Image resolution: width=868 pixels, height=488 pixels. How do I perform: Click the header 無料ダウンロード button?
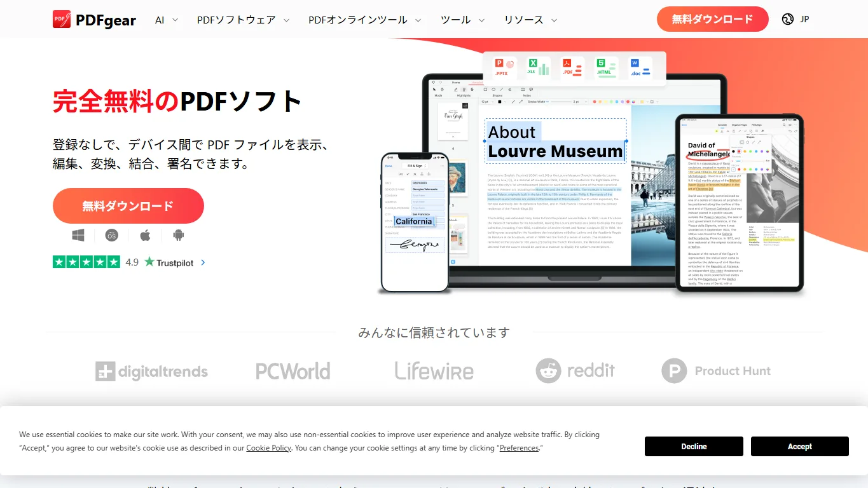click(712, 19)
